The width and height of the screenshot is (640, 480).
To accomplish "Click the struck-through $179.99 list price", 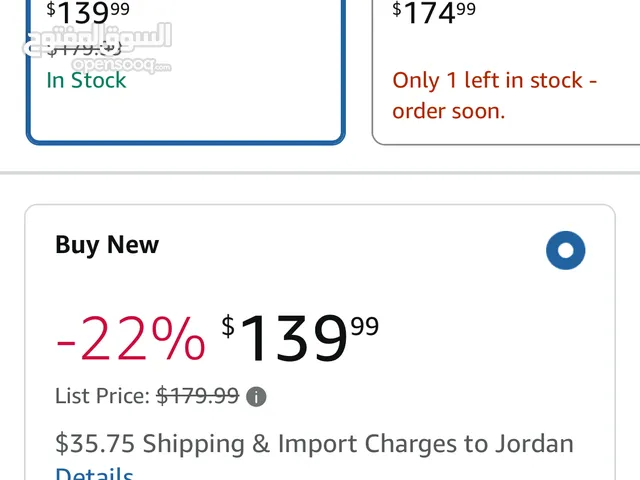I will click(x=198, y=396).
